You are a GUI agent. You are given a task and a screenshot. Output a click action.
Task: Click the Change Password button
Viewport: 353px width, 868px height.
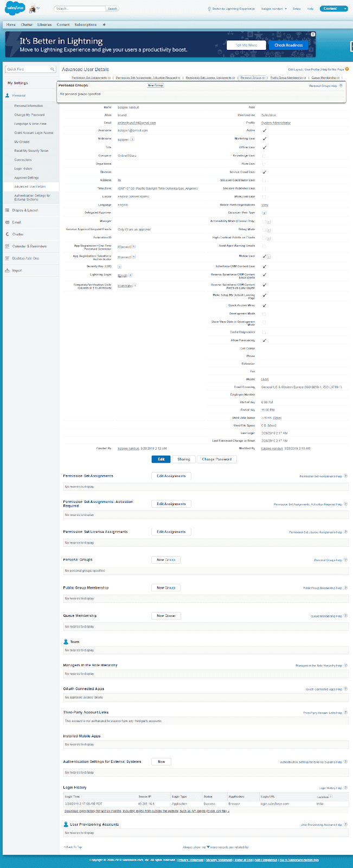click(216, 459)
